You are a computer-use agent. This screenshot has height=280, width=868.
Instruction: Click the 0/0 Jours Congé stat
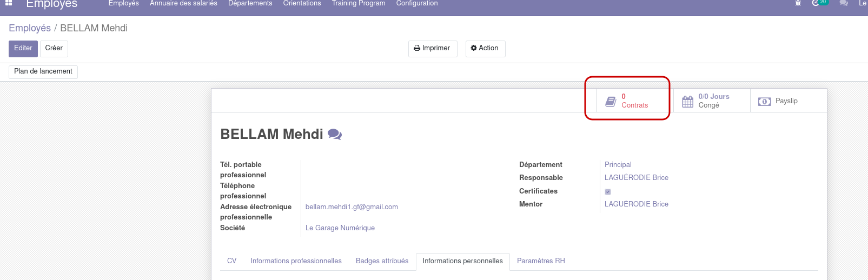click(712, 101)
